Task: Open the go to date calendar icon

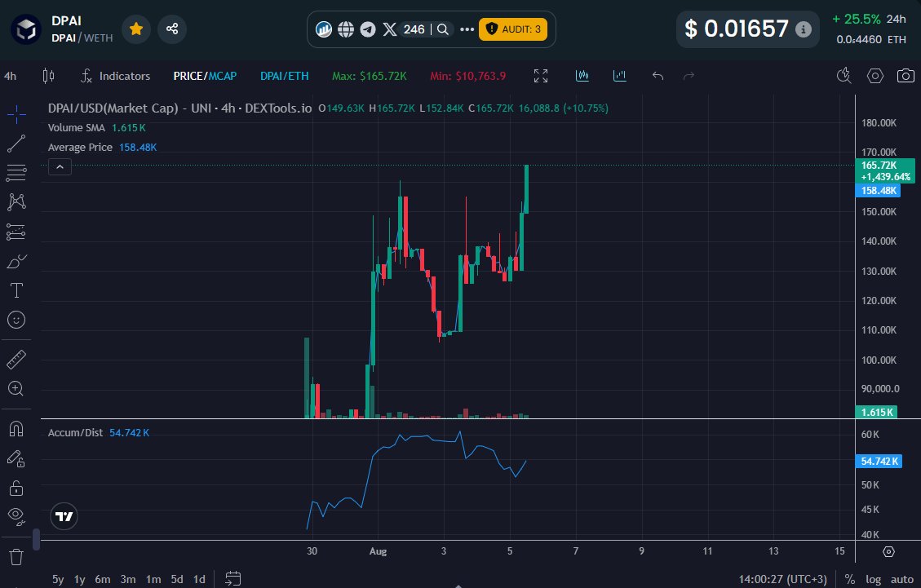Action: (233, 578)
